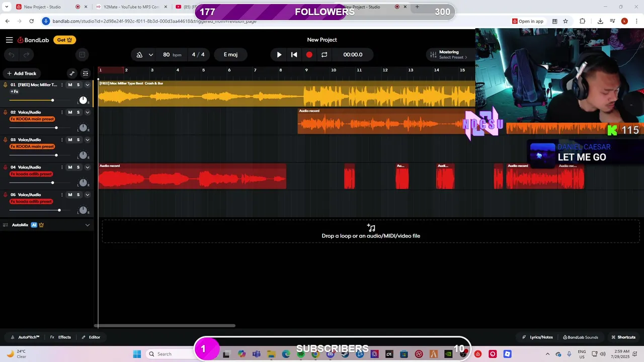The image size is (644, 362).
Task: Toggle the metronome icon
Action: coord(139,55)
